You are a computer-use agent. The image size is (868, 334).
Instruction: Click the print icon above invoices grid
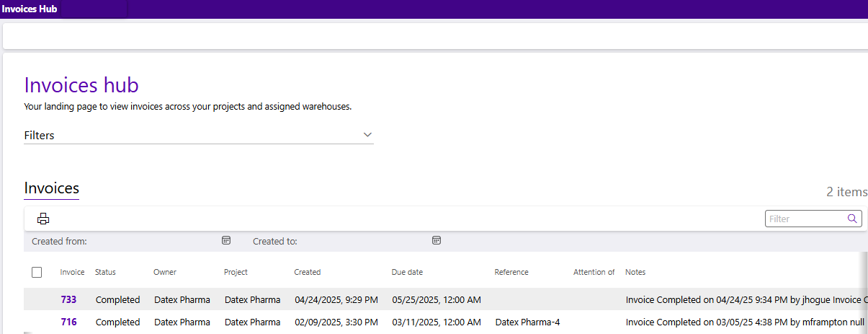pos(43,219)
